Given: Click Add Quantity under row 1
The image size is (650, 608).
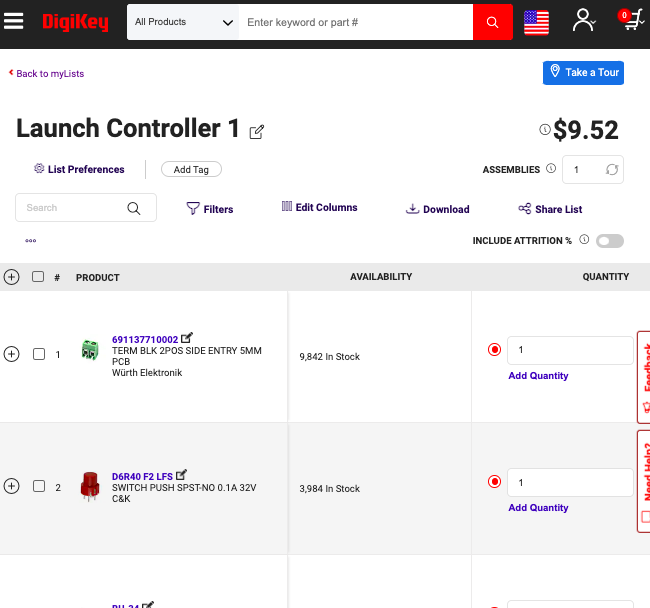Looking at the screenshot, I should coord(538,375).
